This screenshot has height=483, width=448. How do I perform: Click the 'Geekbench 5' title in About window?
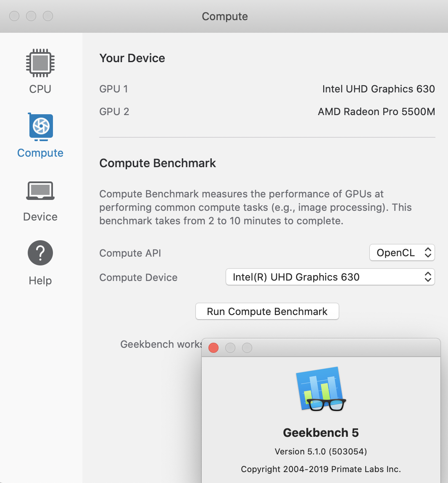pyautogui.click(x=321, y=433)
